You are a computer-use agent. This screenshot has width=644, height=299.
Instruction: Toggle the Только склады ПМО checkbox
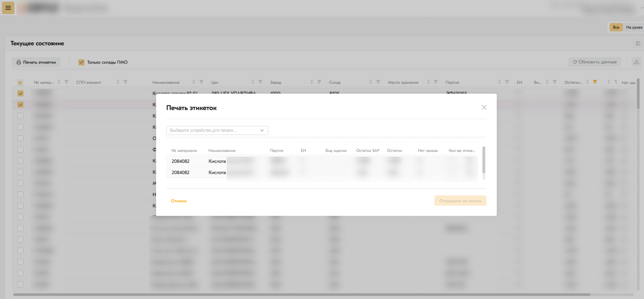point(81,62)
